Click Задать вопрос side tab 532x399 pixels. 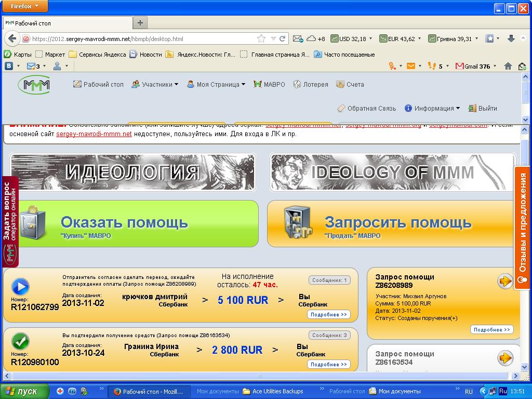(10, 222)
